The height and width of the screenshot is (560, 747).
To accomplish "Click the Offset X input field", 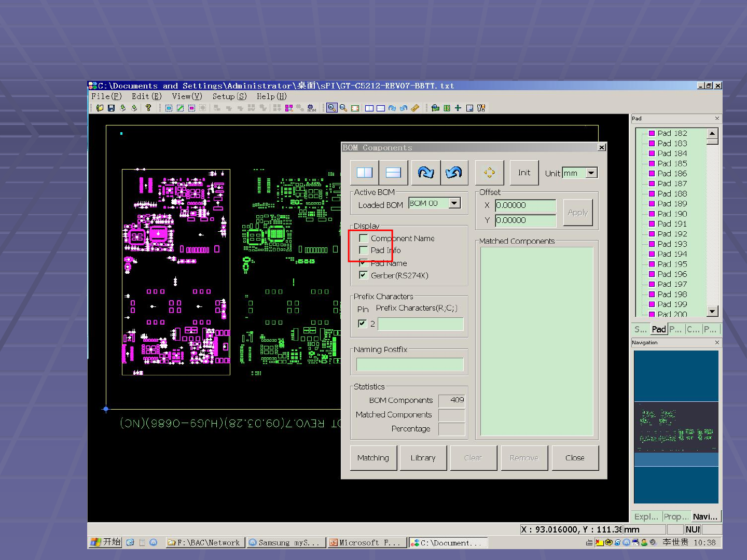I will [x=525, y=205].
